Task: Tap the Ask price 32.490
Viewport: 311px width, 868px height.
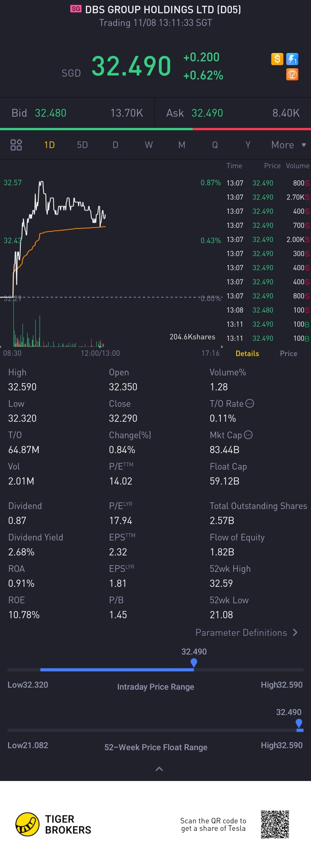Action: coord(207,113)
